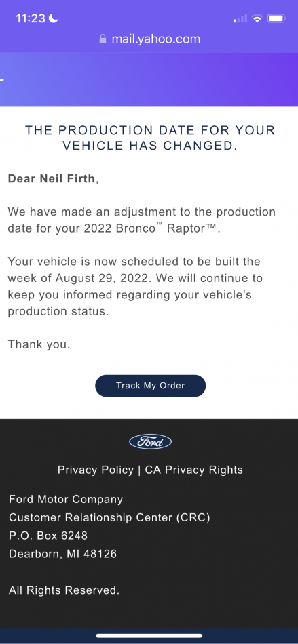Tap the 11:23 clock in status bar
The width and height of the screenshot is (298, 644).
pos(31,18)
